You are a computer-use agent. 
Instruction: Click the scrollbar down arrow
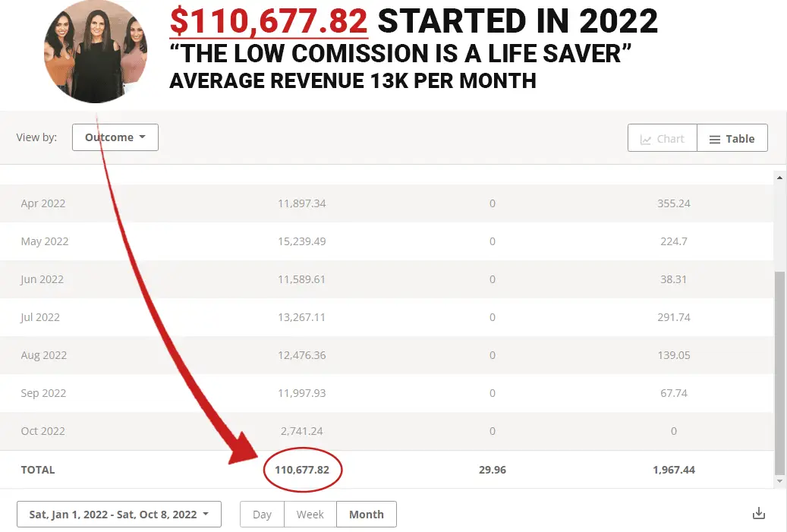[x=779, y=481]
